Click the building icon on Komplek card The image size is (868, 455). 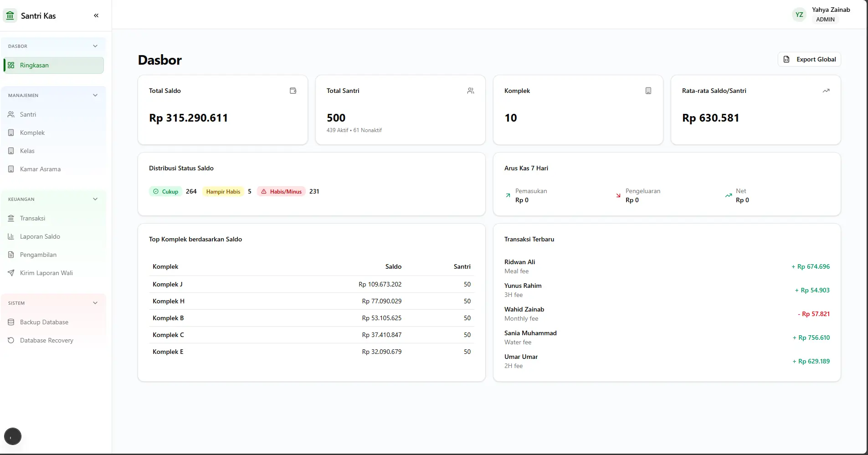(x=648, y=91)
